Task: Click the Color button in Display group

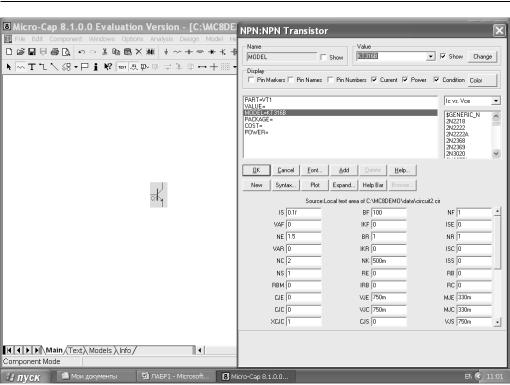Action: click(482, 80)
